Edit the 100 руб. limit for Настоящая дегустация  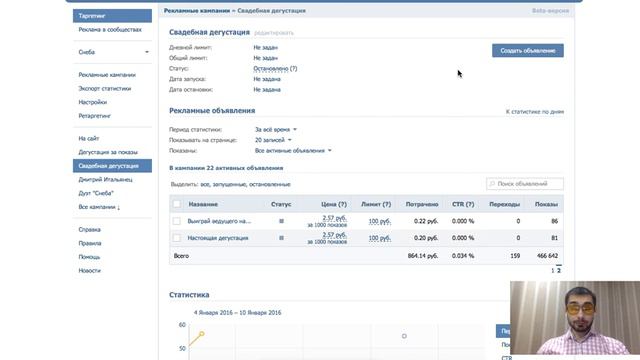(380, 238)
